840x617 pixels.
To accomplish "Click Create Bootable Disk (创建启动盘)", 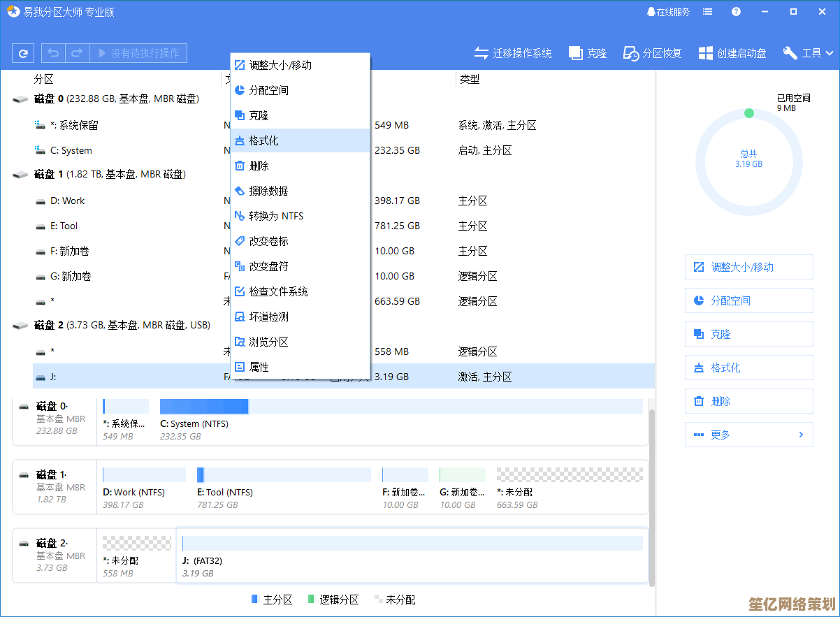I will 732,53.
